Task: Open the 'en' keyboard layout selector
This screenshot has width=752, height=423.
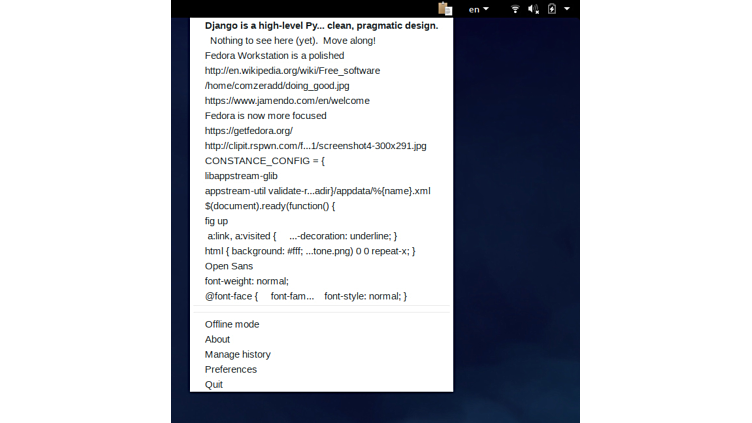Action: pos(478,9)
